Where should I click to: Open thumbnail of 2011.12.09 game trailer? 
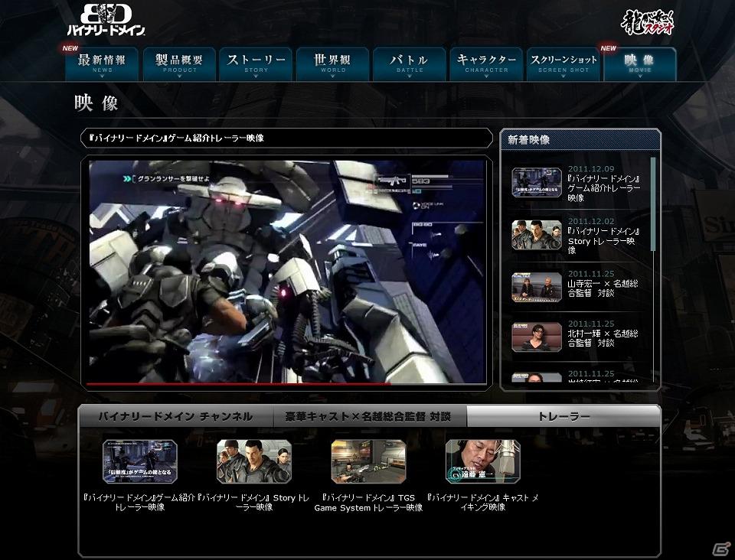coord(537,182)
